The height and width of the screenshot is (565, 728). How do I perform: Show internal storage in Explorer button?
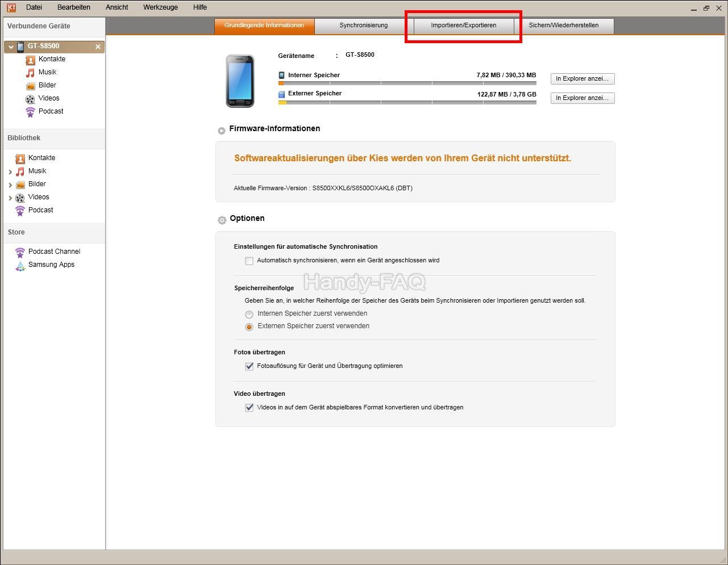pyautogui.click(x=583, y=79)
